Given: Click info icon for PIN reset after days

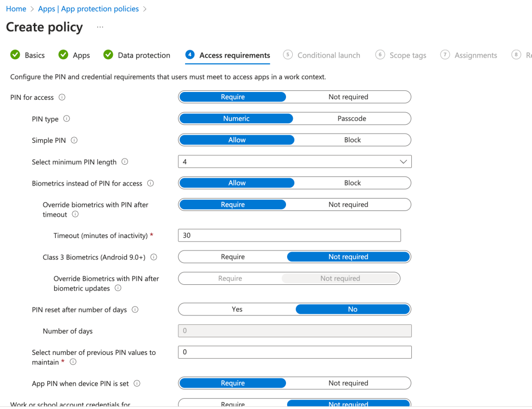Looking at the screenshot, I should coord(135,310).
